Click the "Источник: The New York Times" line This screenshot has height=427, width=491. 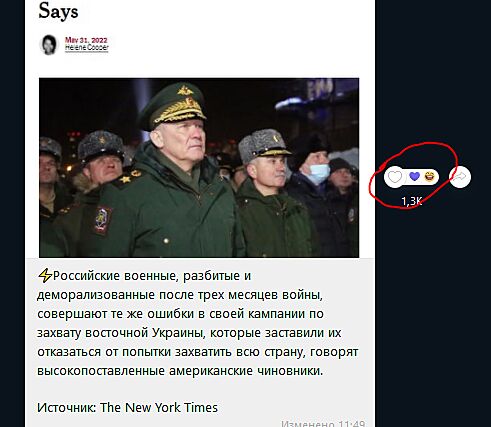(127, 407)
